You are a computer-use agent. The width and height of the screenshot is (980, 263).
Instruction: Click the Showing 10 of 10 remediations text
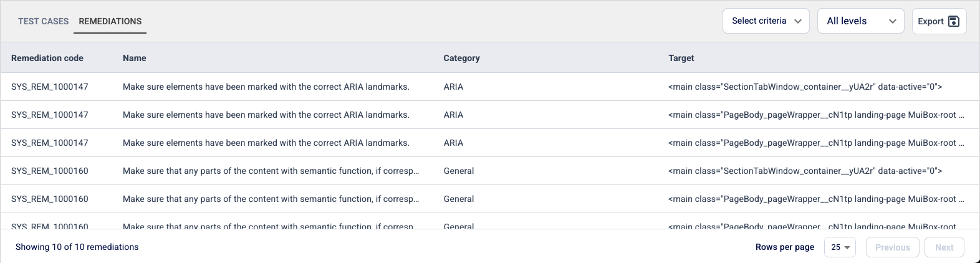[x=77, y=247]
